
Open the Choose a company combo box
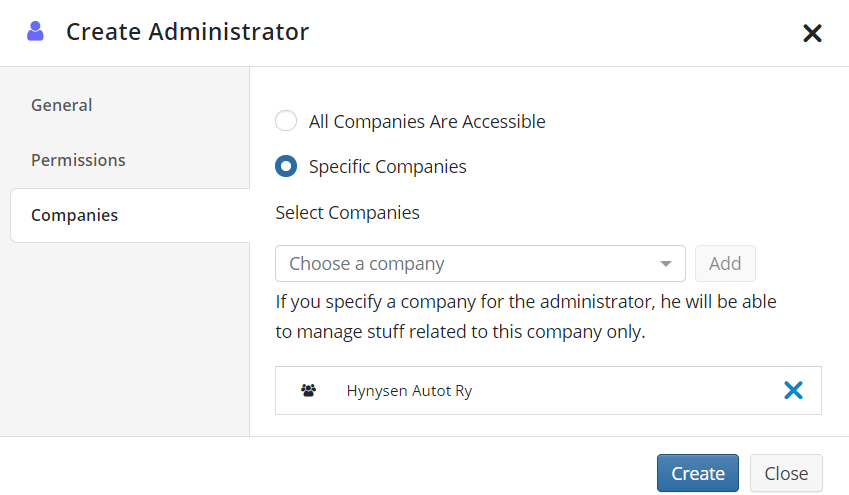coord(480,264)
